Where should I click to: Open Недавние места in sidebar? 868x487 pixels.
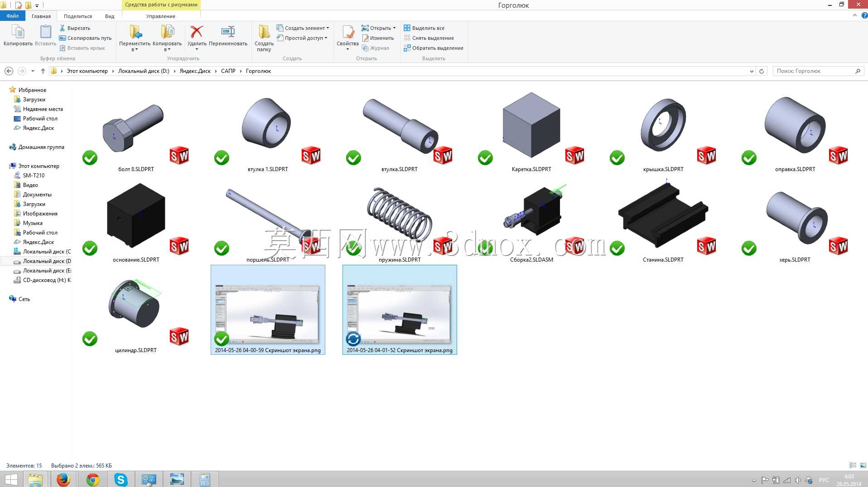click(x=43, y=109)
